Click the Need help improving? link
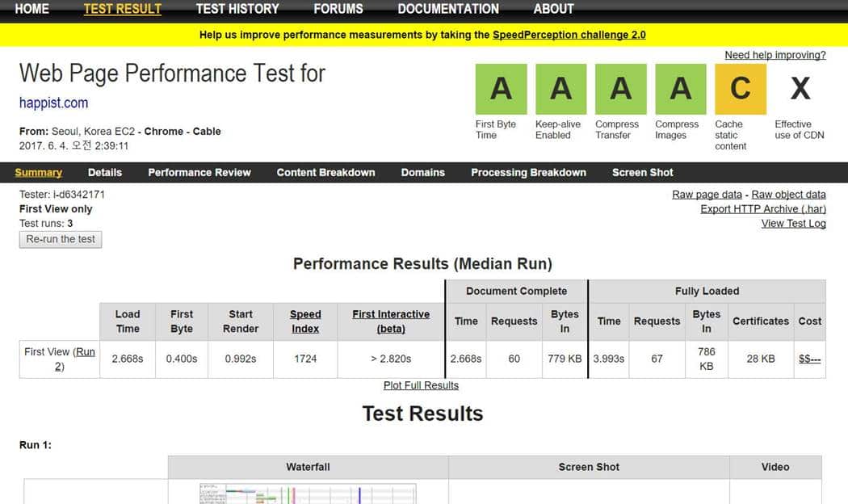Screen dimensions: 848x504 coord(775,55)
